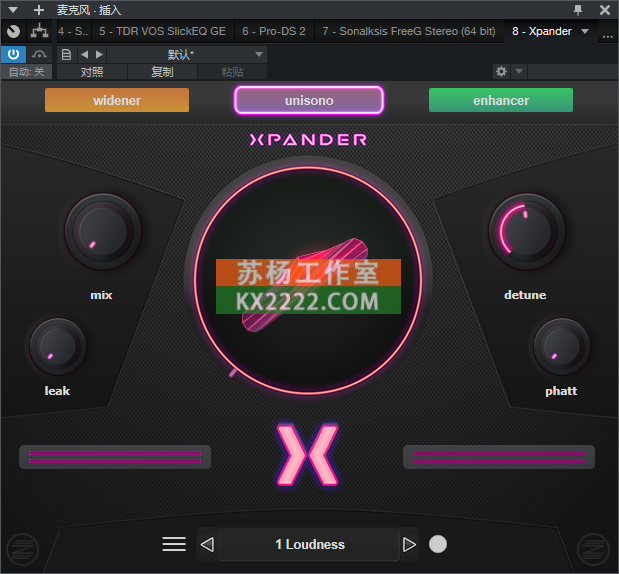Adjust the mix knob
The width and height of the screenshot is (619, 574).
tap(103, 232)
